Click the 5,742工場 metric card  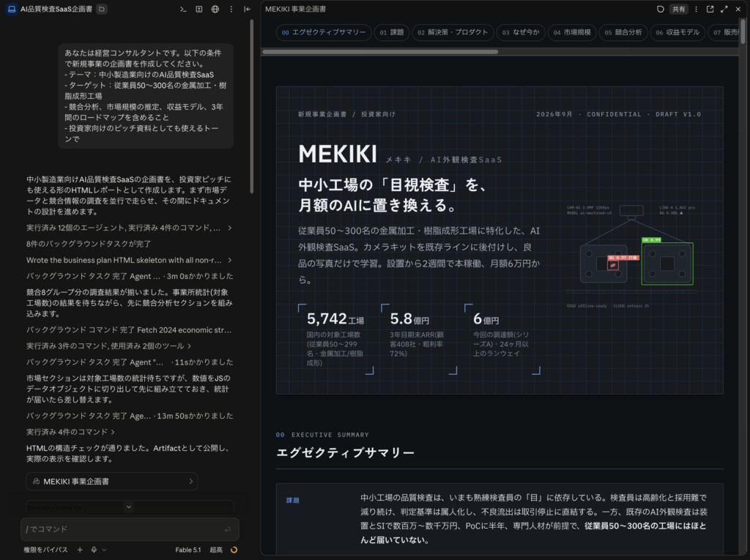[x=335, y=339]
